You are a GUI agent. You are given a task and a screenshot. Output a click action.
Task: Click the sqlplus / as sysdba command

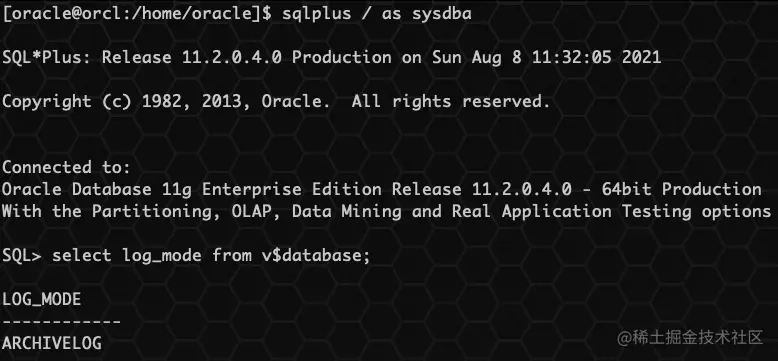tap(377, 13)
